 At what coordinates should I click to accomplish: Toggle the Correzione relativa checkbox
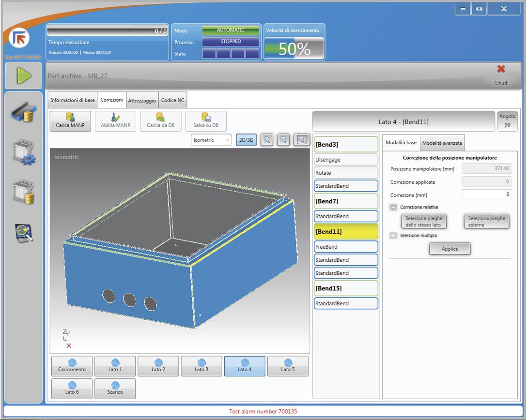[394, 207]
